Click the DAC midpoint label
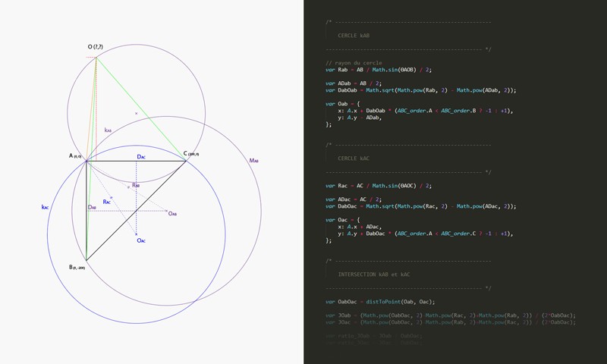Screen dimensions: 607x364 point(140,157)
